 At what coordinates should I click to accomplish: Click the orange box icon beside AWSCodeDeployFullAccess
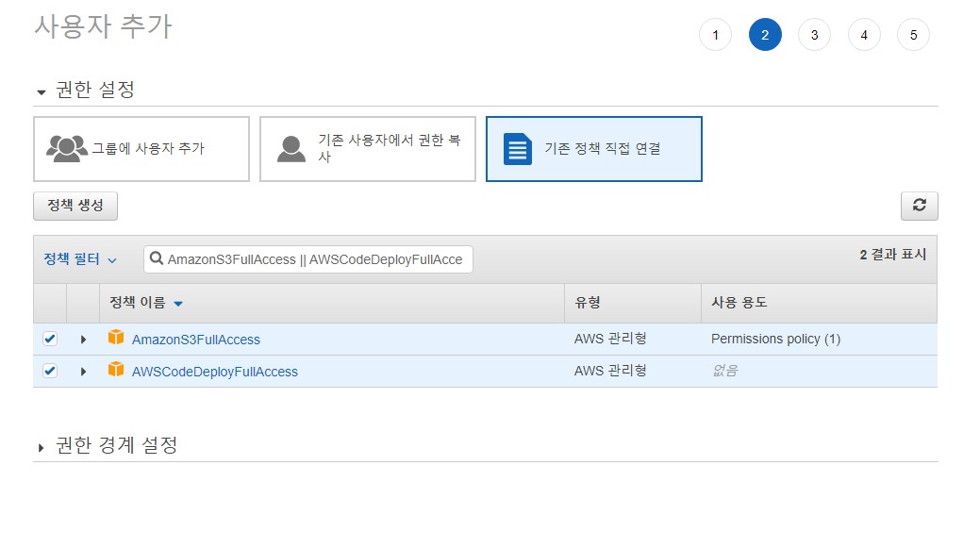tap(116, 370)
